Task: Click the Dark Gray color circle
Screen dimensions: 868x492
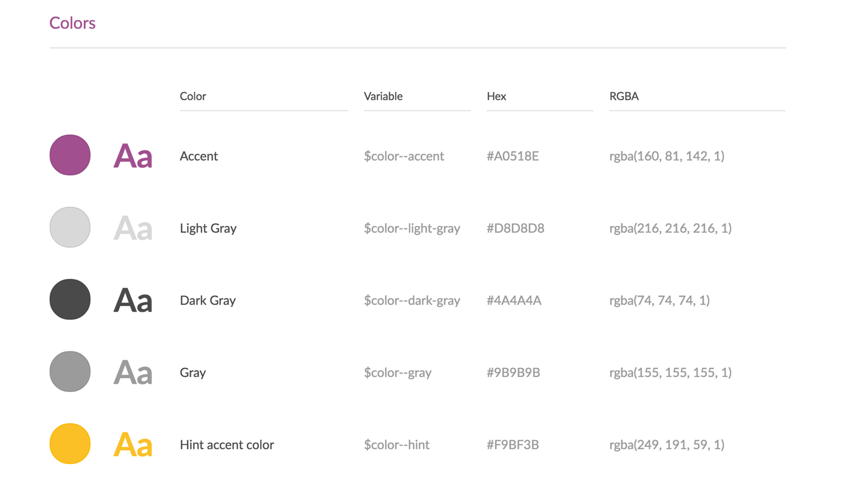Action: point(70,300)
